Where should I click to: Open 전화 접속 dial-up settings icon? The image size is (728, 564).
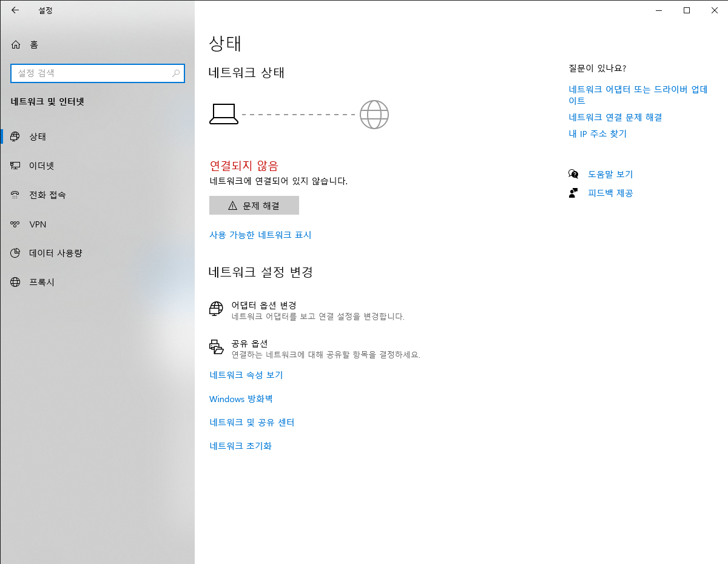click(15, 195)
